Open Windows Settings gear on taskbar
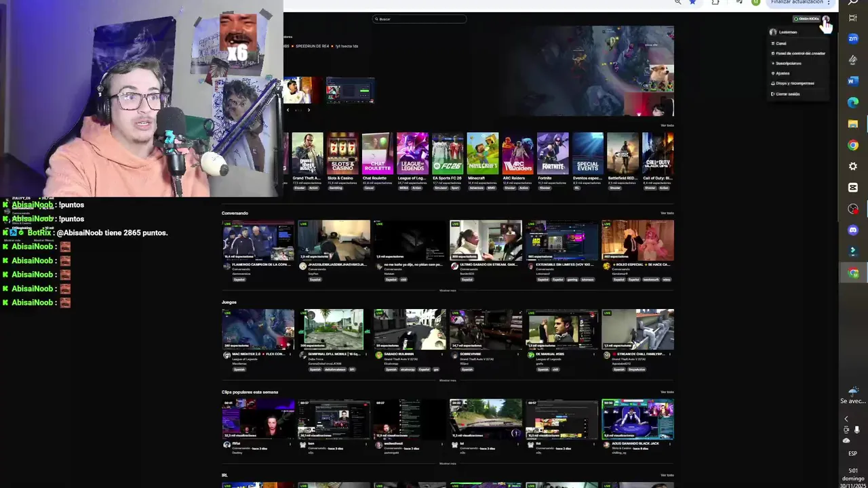This screenshot has width=868, height=488. 853,166
